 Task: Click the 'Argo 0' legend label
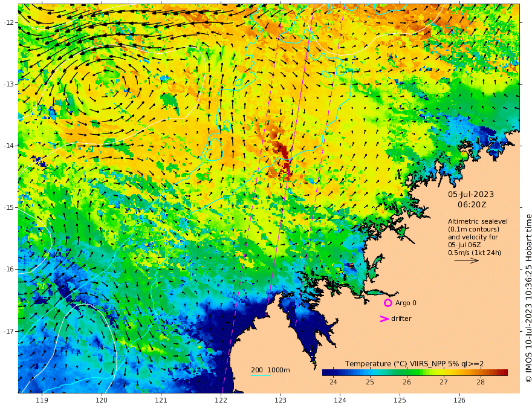(406, 303)
